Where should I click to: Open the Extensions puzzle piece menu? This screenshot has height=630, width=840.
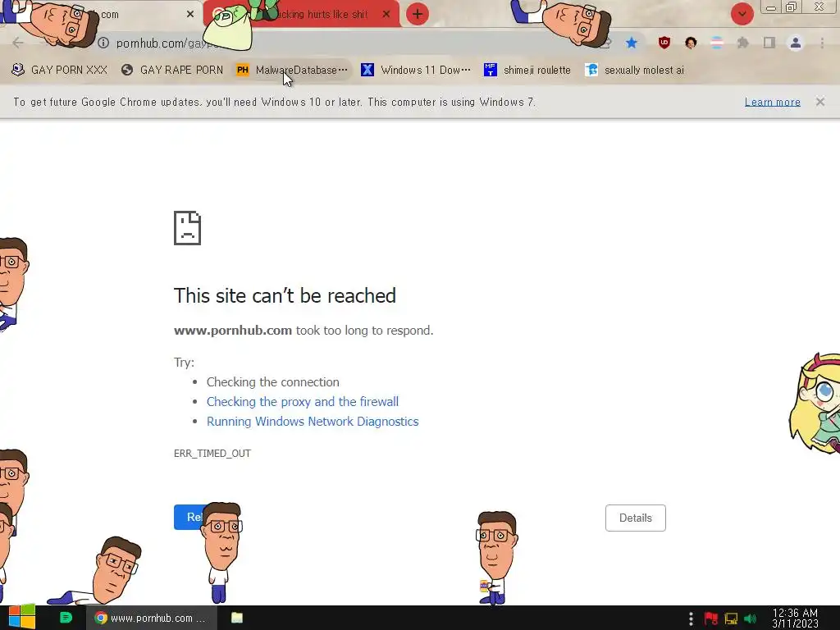(x=743, y=43)
